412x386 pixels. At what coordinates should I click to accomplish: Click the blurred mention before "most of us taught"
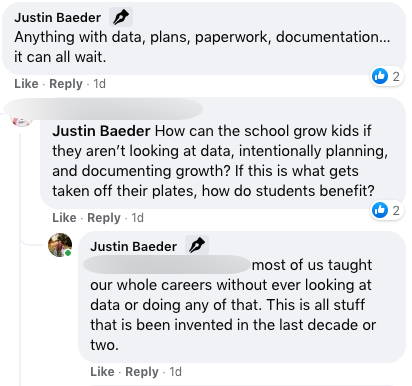tap(167, 265)
